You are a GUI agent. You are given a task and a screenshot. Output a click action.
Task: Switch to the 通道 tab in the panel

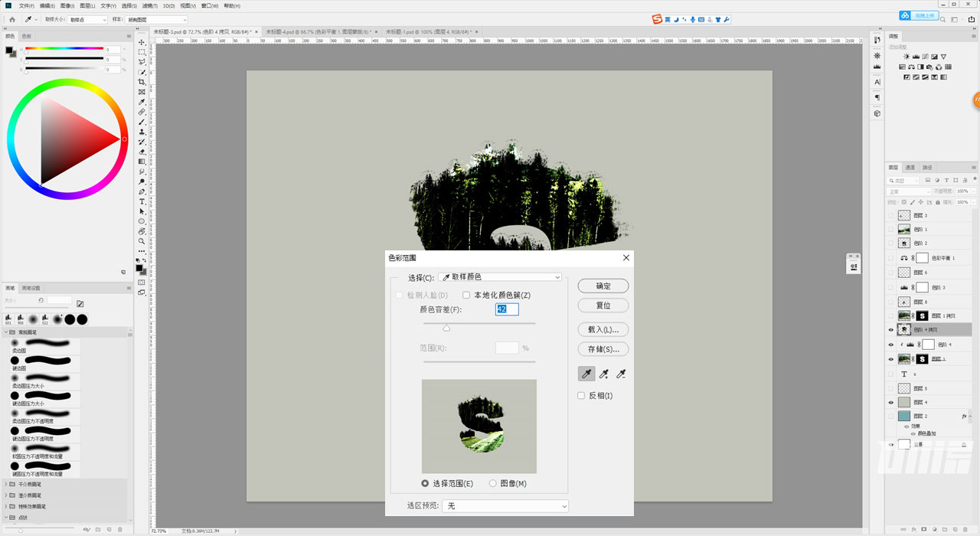pyautogui.click(x=908, y=167)
